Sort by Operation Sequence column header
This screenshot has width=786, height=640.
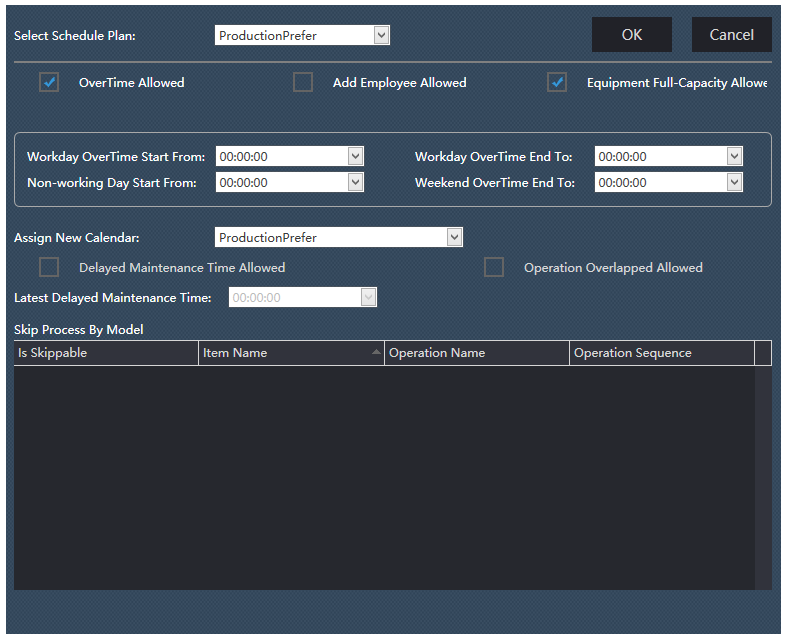pyautogui.click(x=661, y=353)
